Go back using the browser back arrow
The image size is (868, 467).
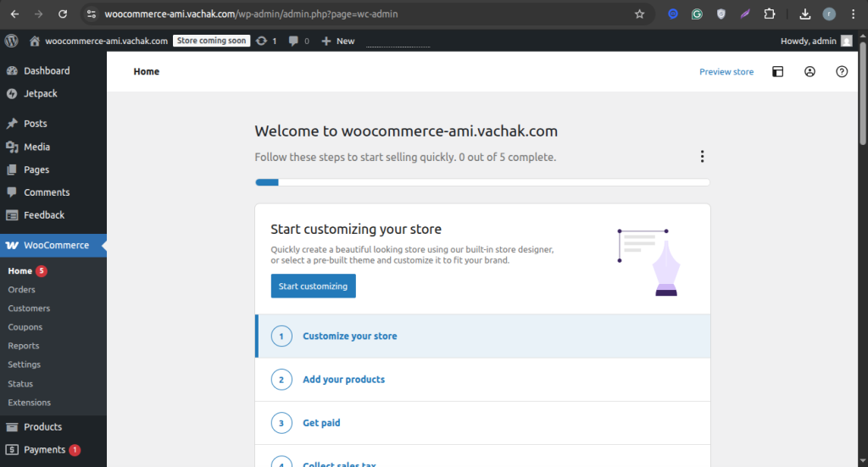[15, 14]
